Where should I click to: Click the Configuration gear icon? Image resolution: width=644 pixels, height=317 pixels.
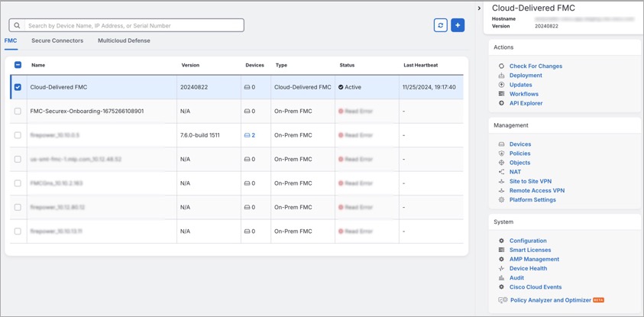click(501, 241)
